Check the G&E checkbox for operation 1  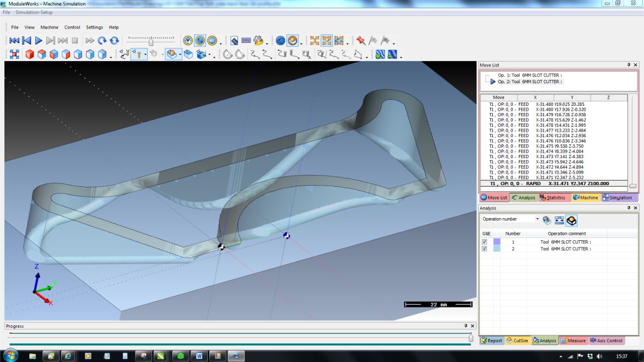(x=484, y=241)
